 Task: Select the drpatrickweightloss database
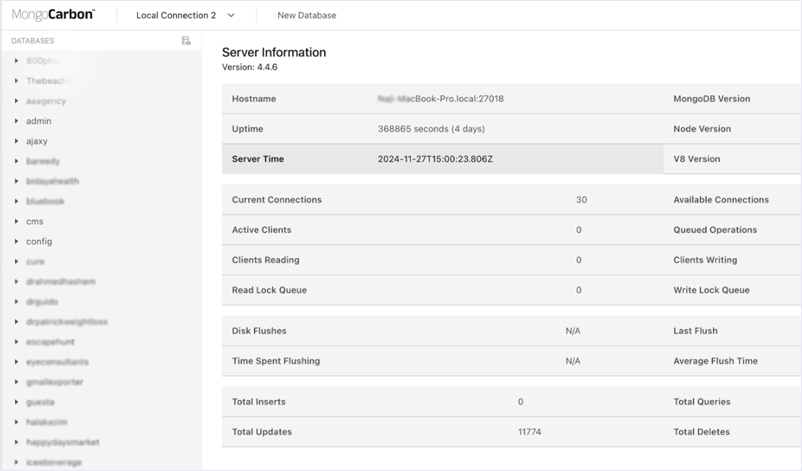click(66, 322)
